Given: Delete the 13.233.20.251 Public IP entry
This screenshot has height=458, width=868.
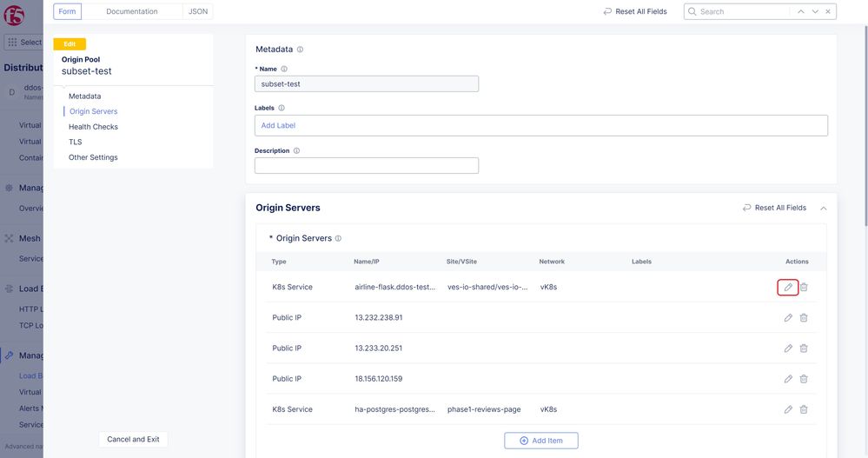Looking at the screenshot, I should pyautogui.click(x=804, y=348).
